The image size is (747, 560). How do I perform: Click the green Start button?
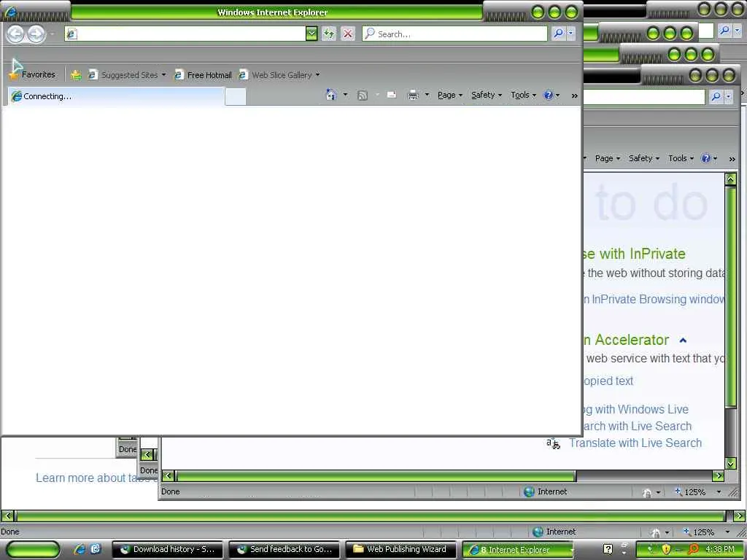click(x=32, y=549)
